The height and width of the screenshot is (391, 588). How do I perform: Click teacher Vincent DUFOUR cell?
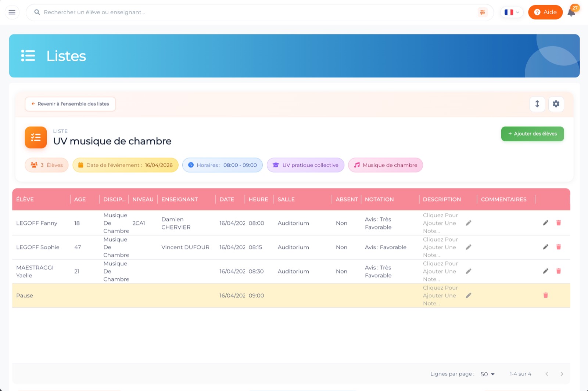coord(186,247)
